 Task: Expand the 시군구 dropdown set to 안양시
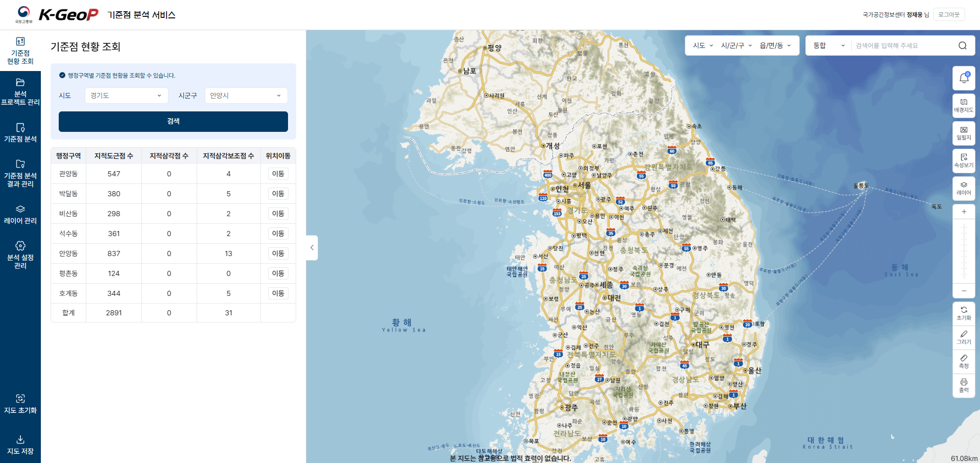click(x=246, y=96)
